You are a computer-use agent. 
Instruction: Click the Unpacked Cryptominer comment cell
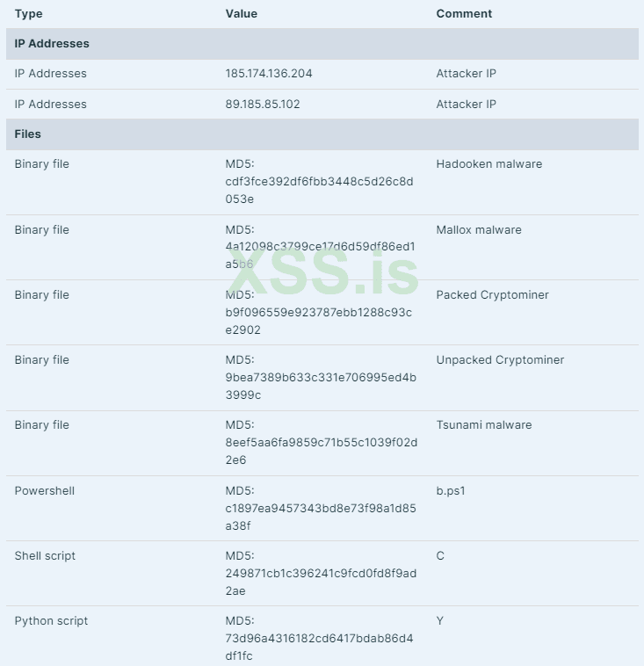(500, 360)
